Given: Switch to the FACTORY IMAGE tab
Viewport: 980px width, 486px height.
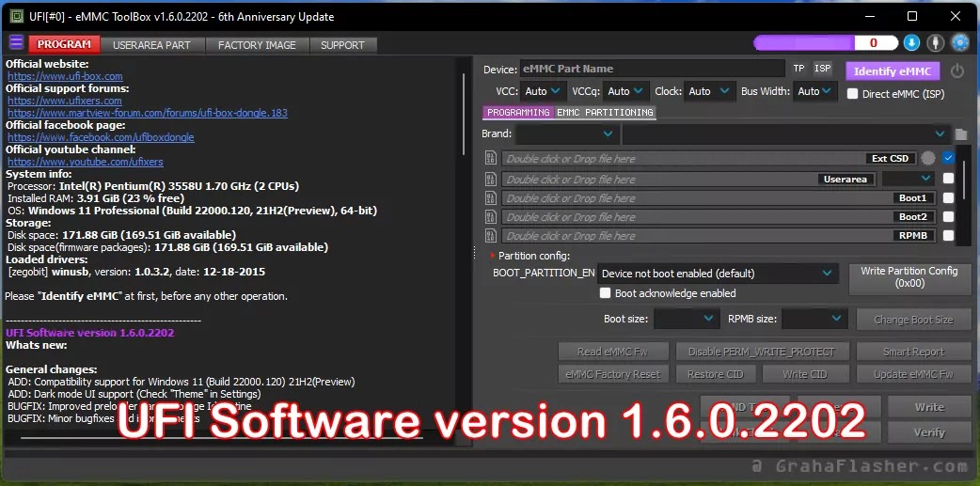Looking at the screenshot, I should pos(257,45).
